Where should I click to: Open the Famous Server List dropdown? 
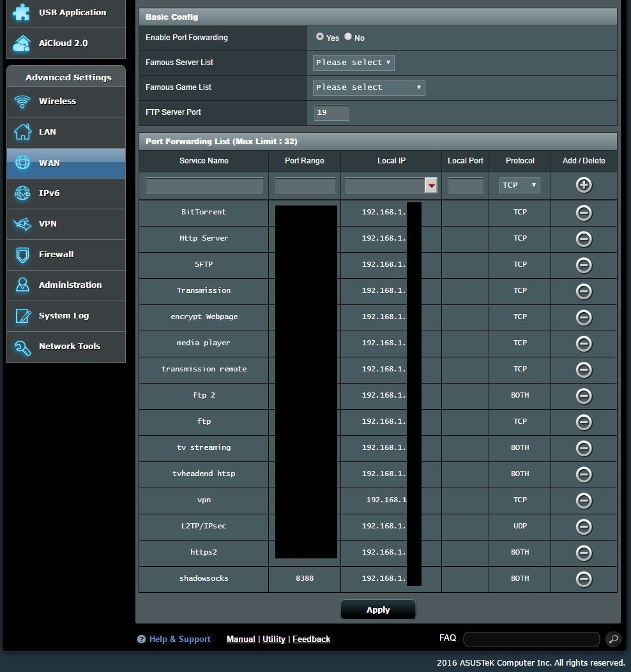click(x=353, y=63)
